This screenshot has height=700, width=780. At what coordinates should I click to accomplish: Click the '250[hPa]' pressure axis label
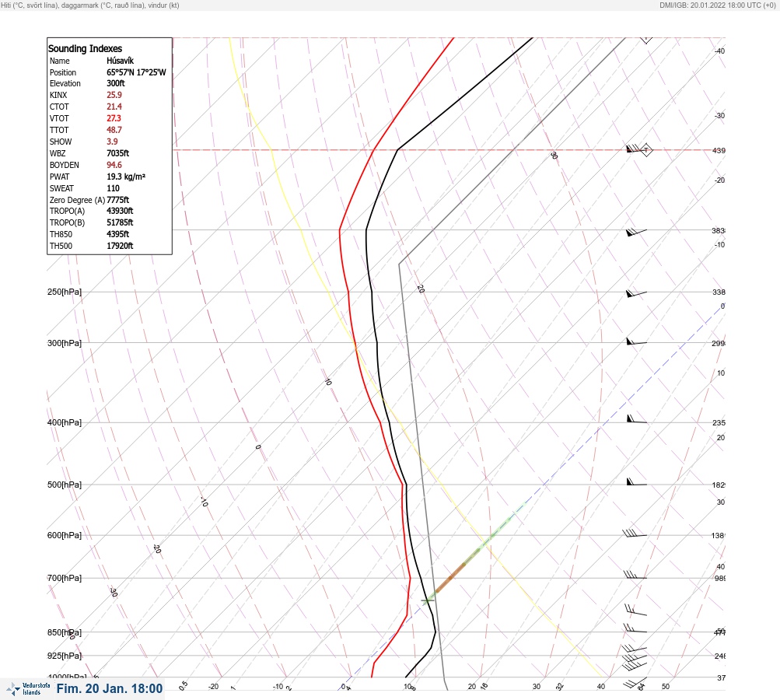tap(65, 292)
